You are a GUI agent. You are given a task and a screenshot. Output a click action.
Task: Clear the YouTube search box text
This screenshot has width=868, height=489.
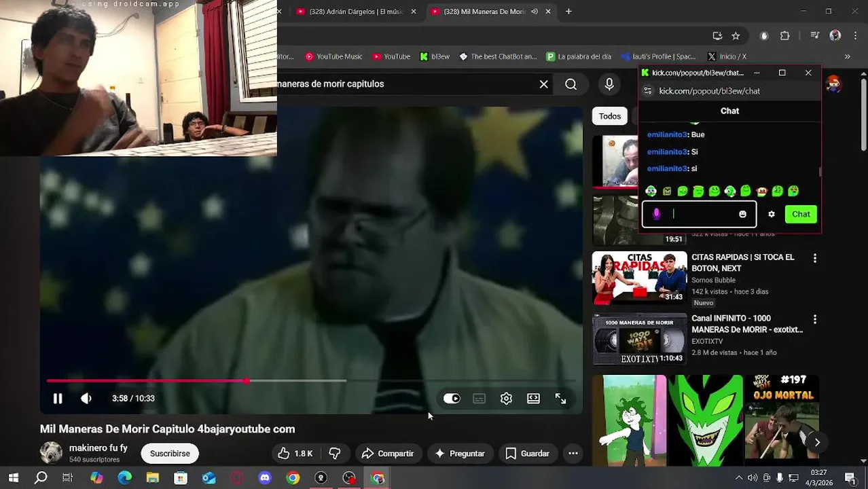(543, 84)
